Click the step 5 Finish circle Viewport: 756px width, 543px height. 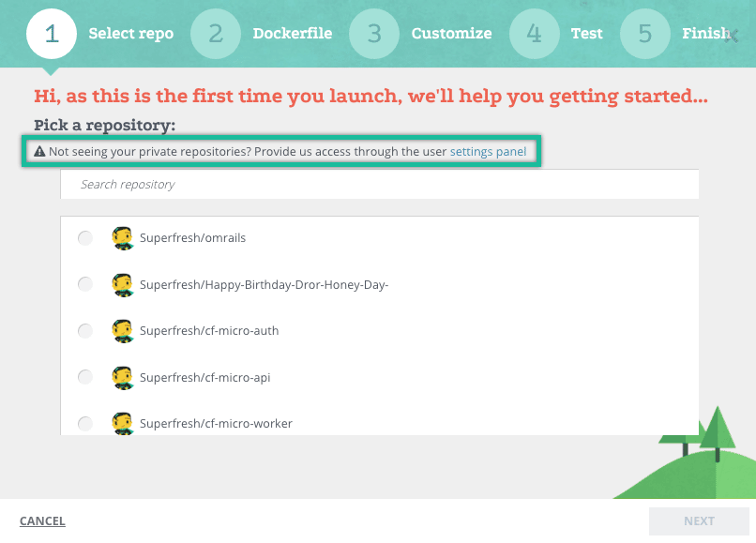(645, 34)
